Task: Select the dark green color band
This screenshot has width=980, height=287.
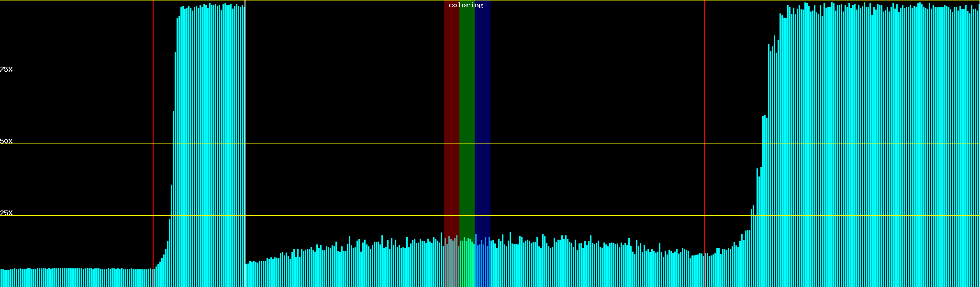Action: 467,120
